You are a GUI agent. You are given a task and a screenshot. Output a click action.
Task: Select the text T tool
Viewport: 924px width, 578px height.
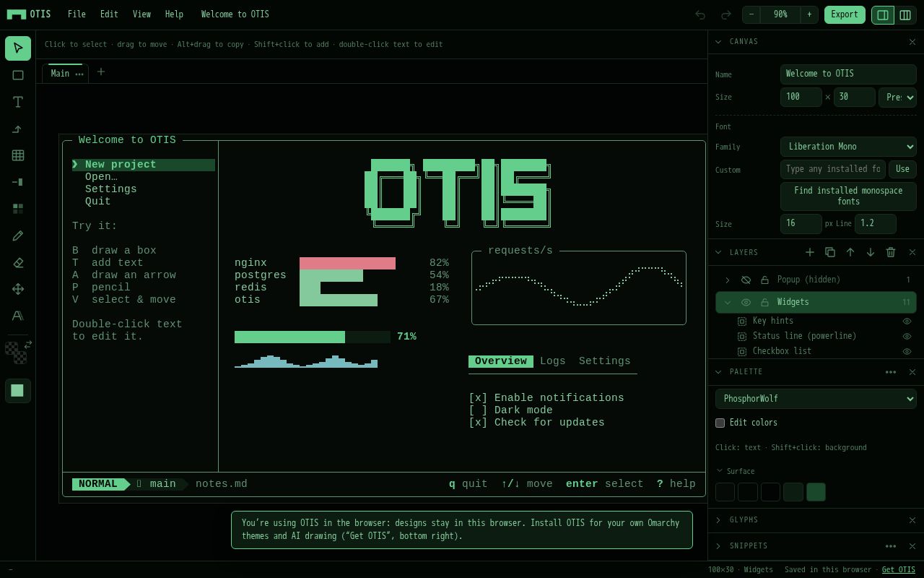click(x=18, y=102)
